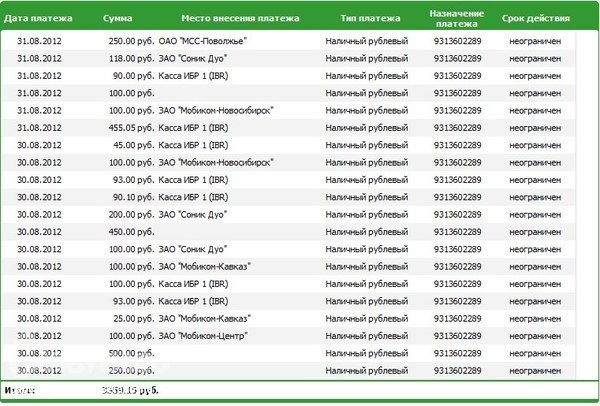
Task: Click the total sum in the footer row
Action: pyautogui.click(x=131, y=389)
